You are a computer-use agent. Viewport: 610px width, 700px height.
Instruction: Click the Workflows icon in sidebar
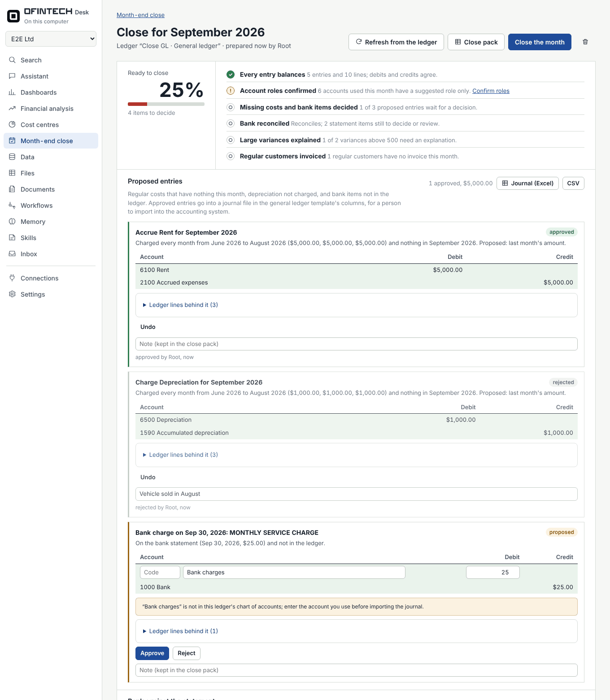click(x=12, y=206)
